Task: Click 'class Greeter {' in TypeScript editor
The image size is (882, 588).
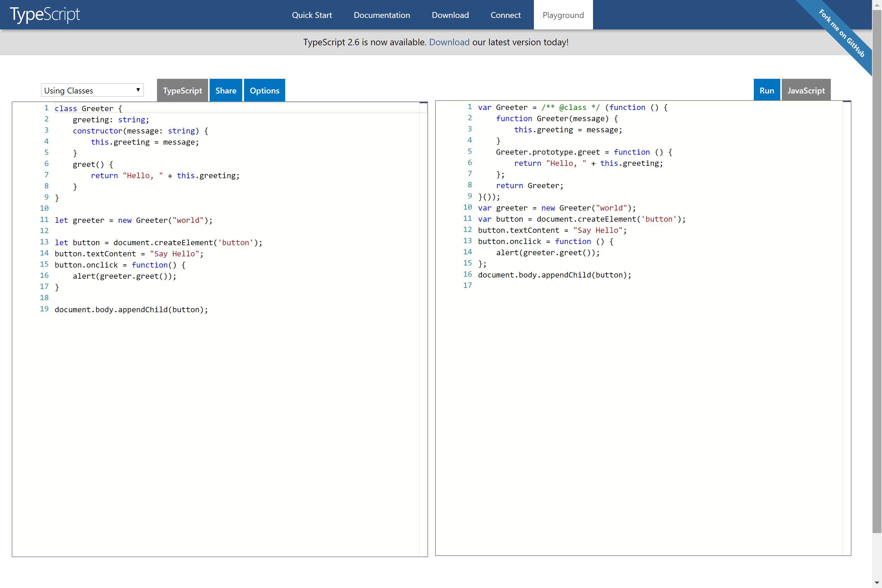Action: click(x=88, y=108)
